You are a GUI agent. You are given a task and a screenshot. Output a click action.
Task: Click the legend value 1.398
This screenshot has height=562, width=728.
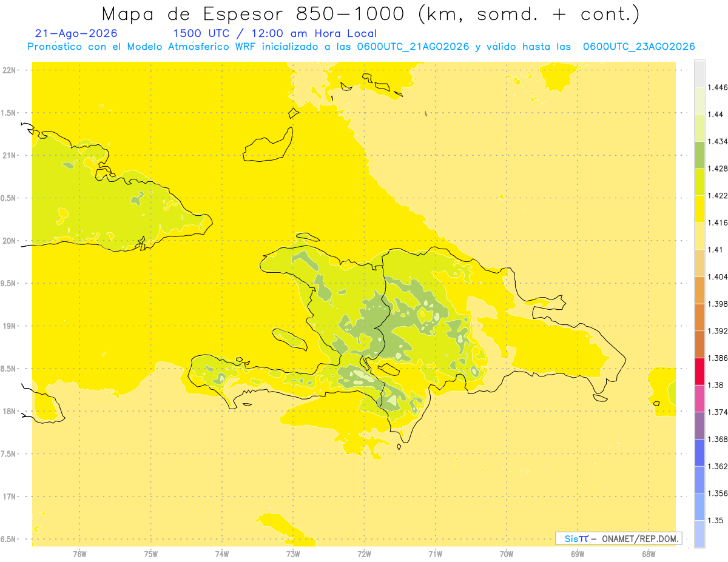(x=718, y=304)
